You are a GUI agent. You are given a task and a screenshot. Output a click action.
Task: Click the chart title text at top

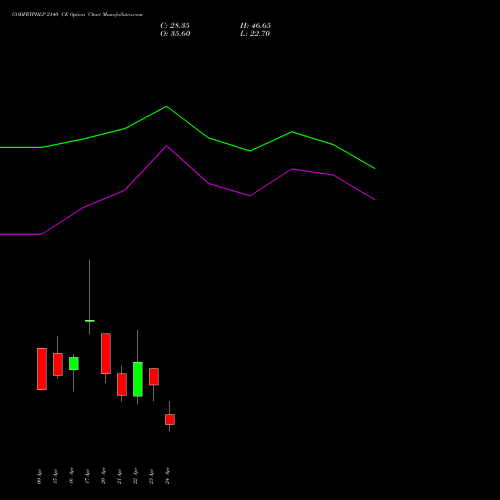[77, 15]
